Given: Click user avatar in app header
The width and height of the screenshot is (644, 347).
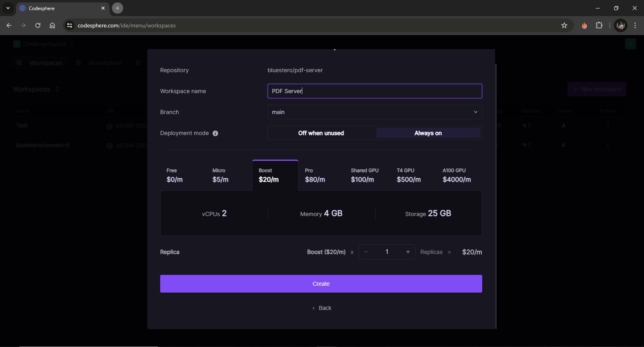Looking at the screenshot, I should click(x=630, y=44).
